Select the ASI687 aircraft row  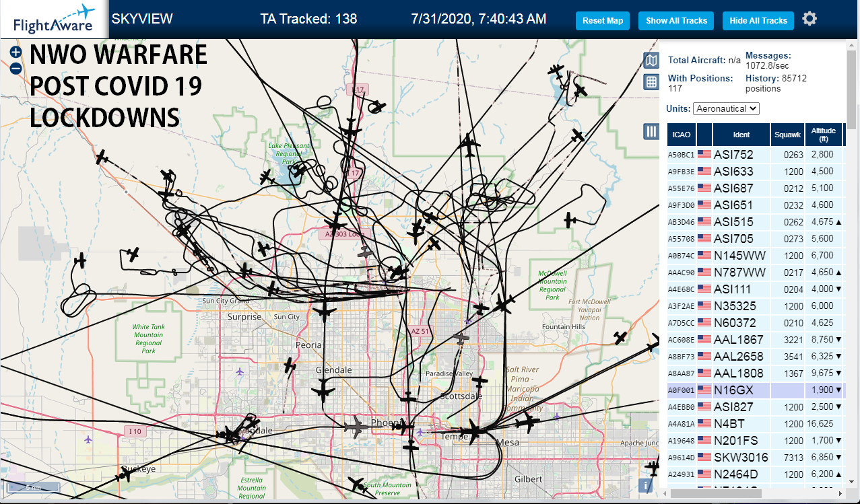coord(756,188)
